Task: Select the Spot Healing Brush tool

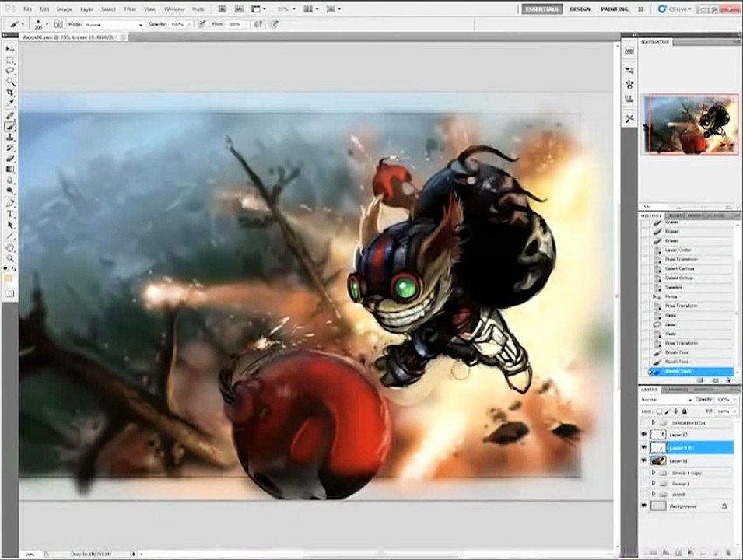Action: click(x=10, y=116)
